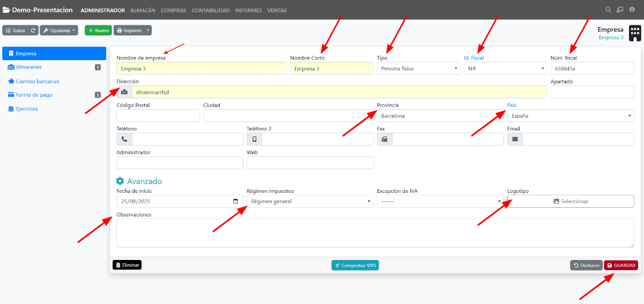The image size is (644, 304).
Task: Click the green Nuevo button
Action: (x=98, y=31)
